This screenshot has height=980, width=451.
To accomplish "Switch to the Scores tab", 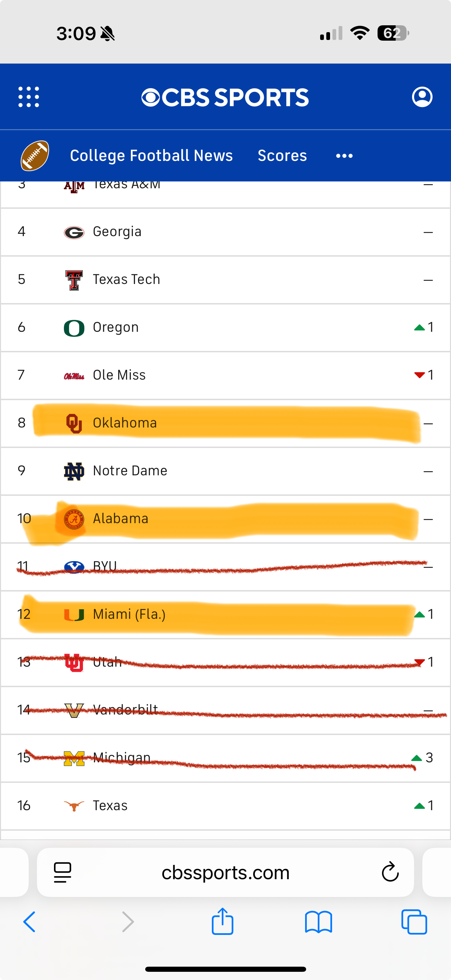I will (x=282, y=155).
